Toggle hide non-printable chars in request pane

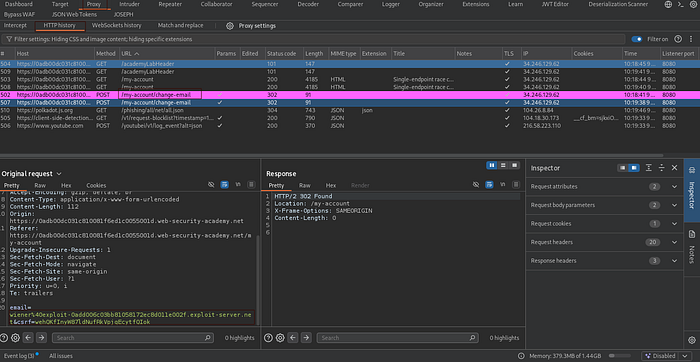pos(211,185)
